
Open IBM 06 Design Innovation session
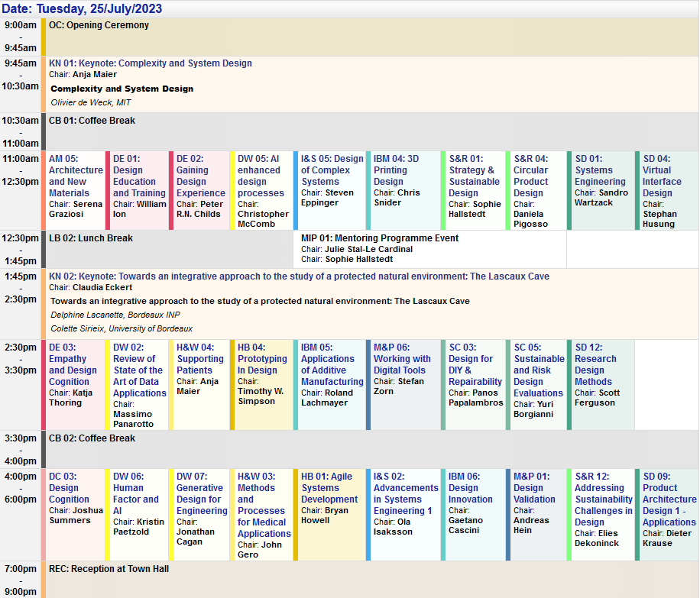(471, 488)
